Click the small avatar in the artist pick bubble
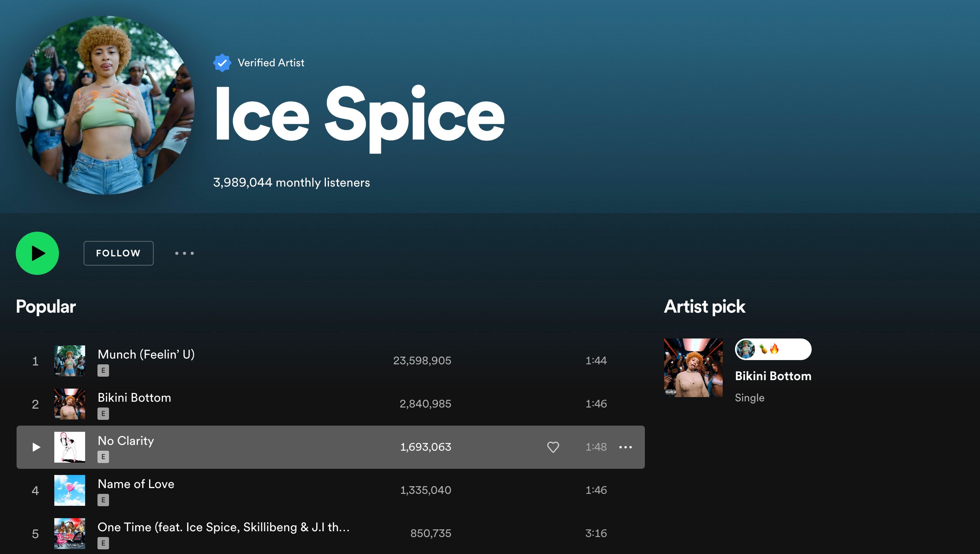This screenshot has width=980, height=554. 746,349
